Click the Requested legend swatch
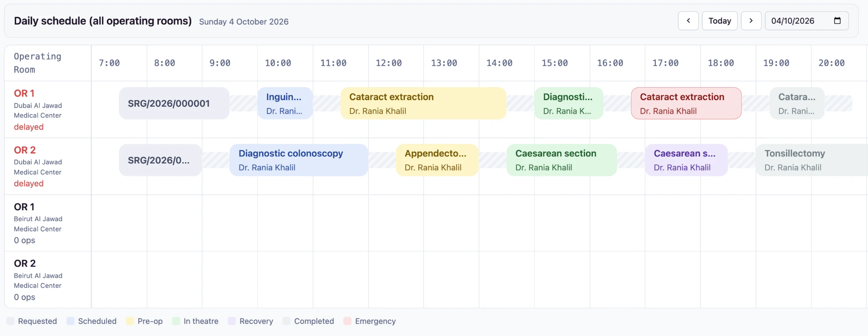Viewport: 868px width, 336px height. coord(10,321)
